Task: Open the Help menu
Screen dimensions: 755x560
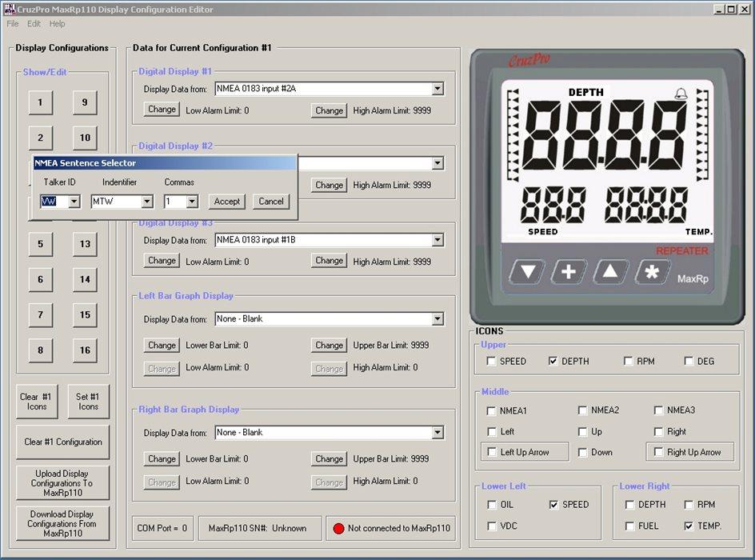Action: [58, 24]
